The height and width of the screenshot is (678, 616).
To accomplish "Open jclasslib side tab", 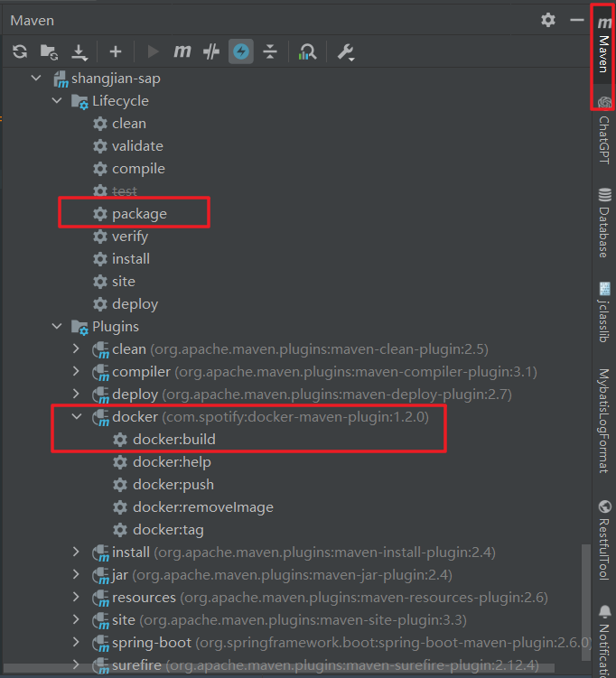I will tap(604, 312).
